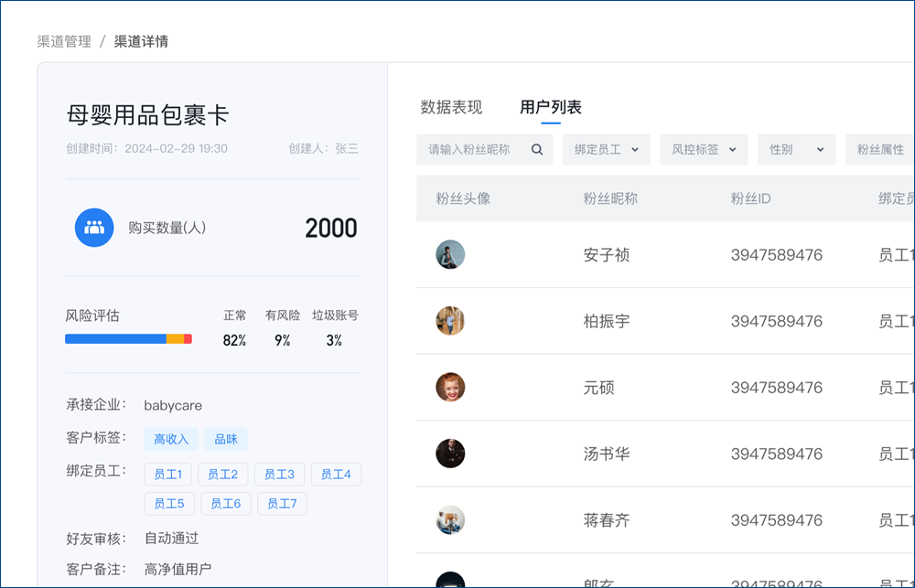Viewport: 915px width, 588px height.
Task: Open avatar of fan 蒋春齐
Action: [450, 519]
